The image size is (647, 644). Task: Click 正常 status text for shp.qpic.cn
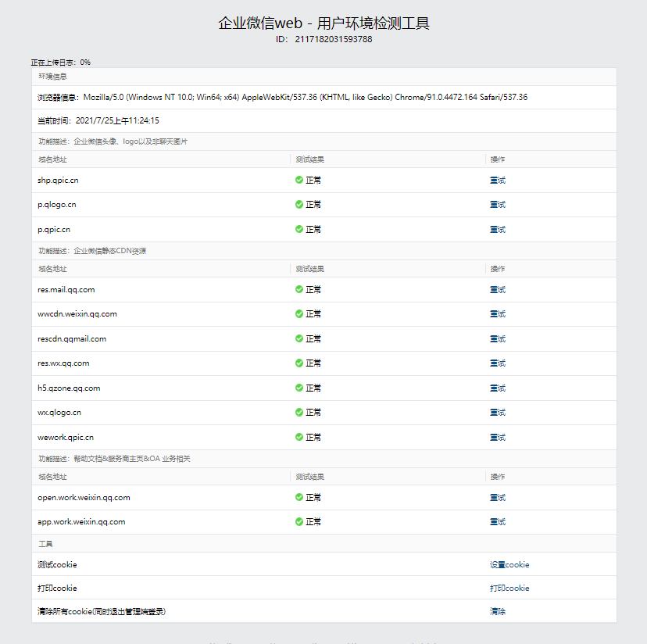pos(313,180)
